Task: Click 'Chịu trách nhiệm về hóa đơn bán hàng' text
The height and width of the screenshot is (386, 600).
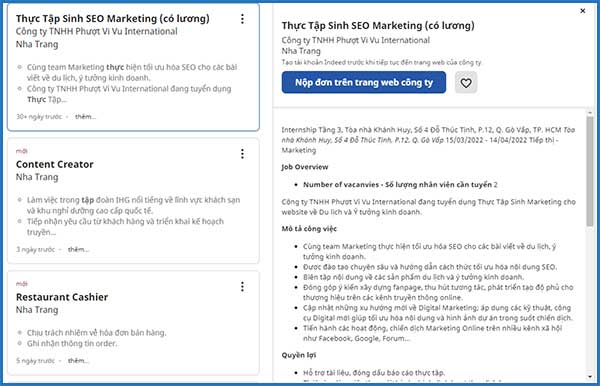Action: point(96,333)
